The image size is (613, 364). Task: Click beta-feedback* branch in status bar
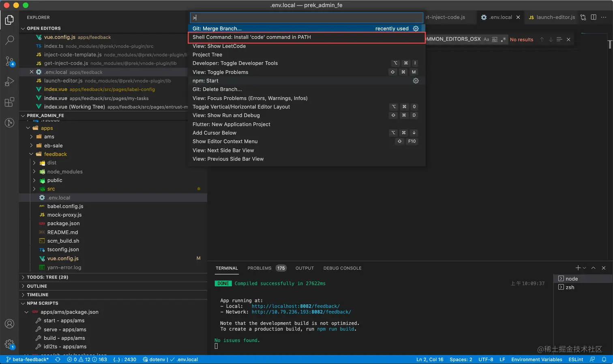point(27,360)
